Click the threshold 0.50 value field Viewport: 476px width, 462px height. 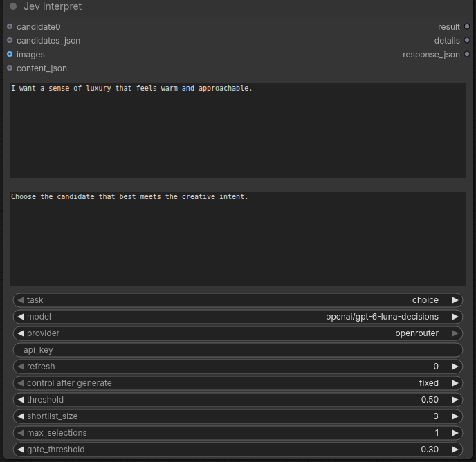coord(238,400)
